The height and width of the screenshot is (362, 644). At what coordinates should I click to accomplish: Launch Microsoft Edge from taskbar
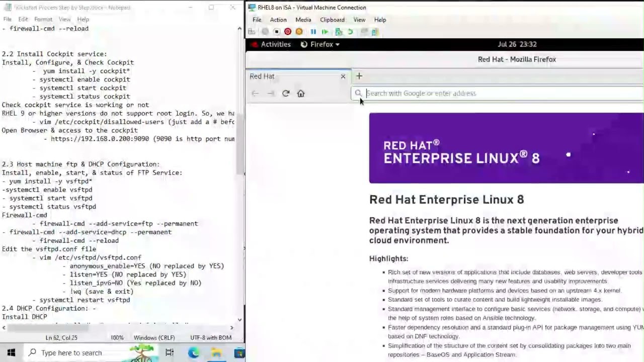(x=193, y=352)
